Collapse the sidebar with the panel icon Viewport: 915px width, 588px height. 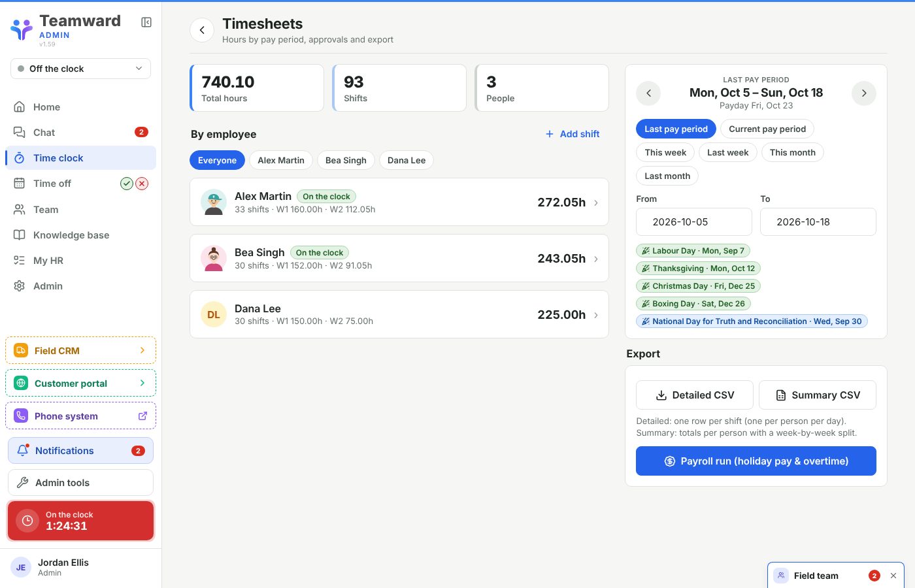click(146, 22)
